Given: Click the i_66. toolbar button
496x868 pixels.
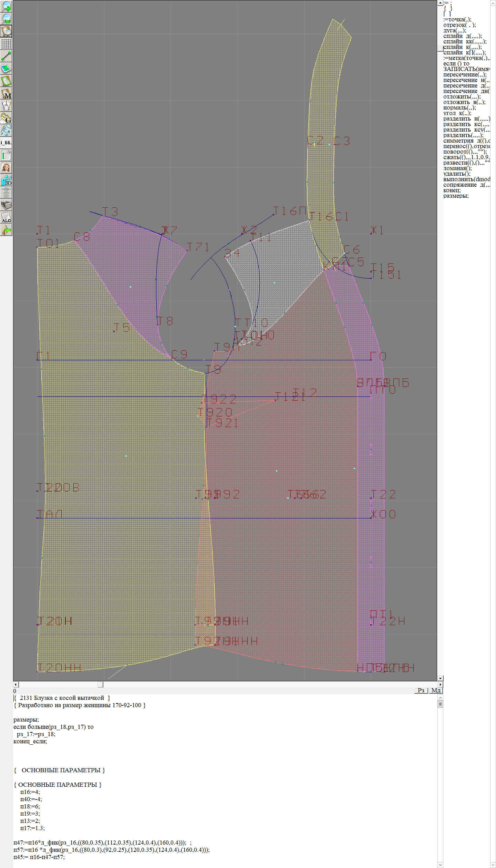Looking at the screenshot, I should click(x=6, y=143).
